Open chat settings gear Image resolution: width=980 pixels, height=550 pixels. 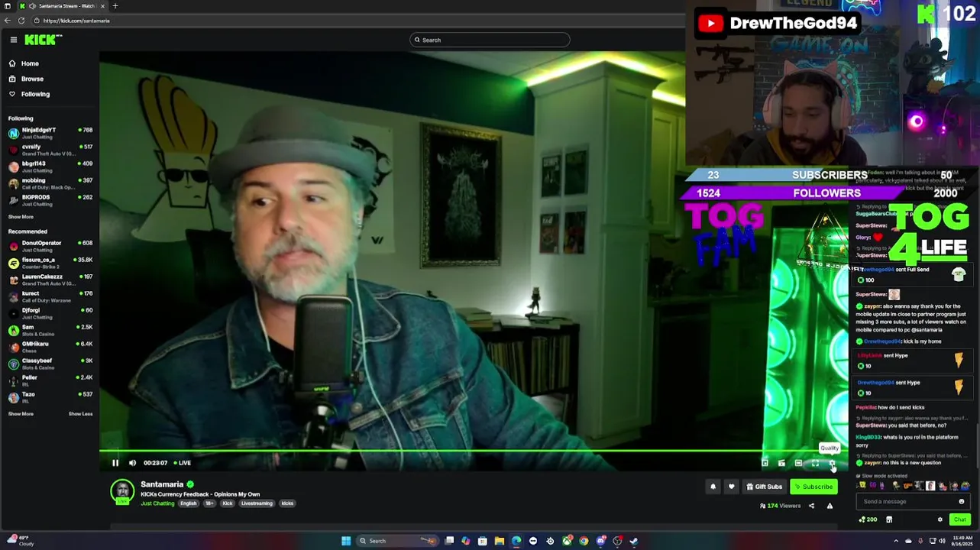(x=940, y=519)
